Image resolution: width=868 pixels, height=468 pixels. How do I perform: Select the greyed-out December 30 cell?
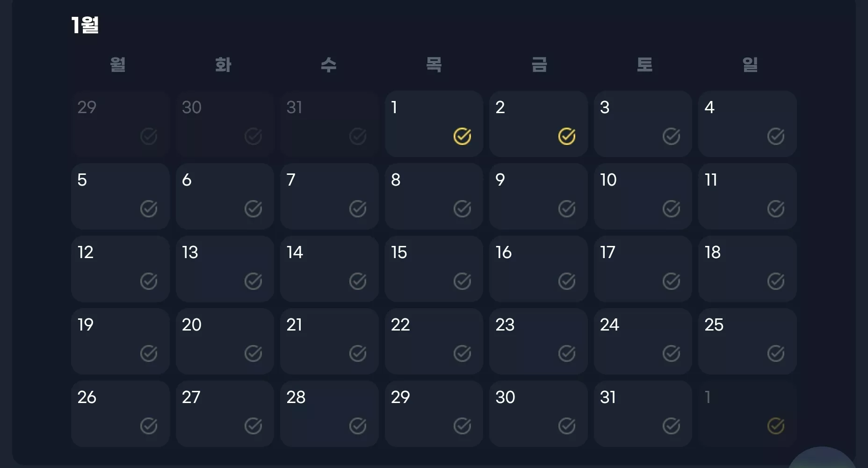[225, 124]
